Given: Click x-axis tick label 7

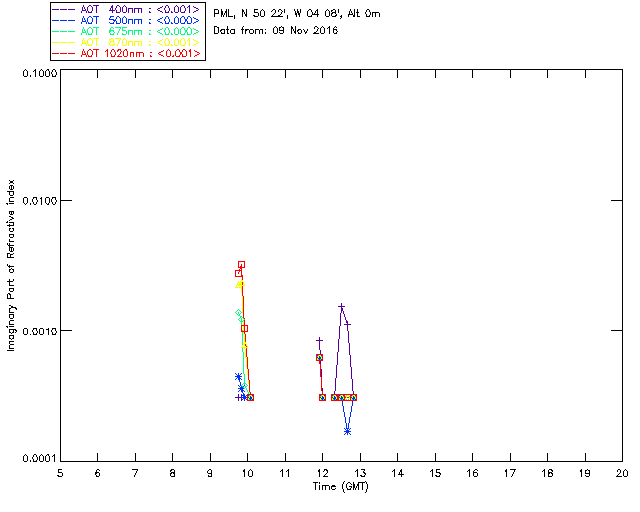Looking at the screenshot, I should (x=135, y=474).
